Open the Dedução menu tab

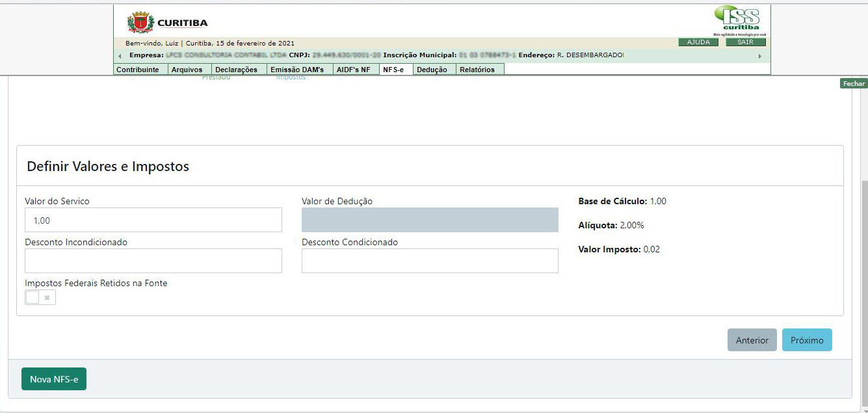[x=432, y=70]
